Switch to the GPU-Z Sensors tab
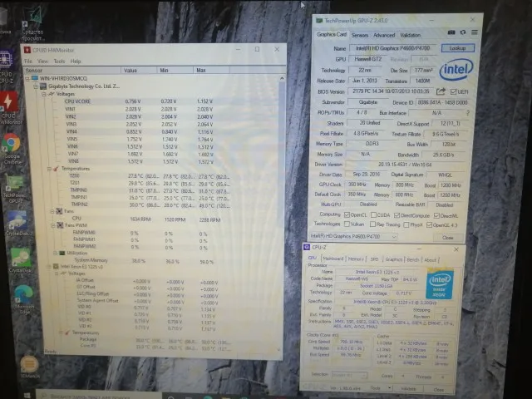 click(x=360, y=35)
